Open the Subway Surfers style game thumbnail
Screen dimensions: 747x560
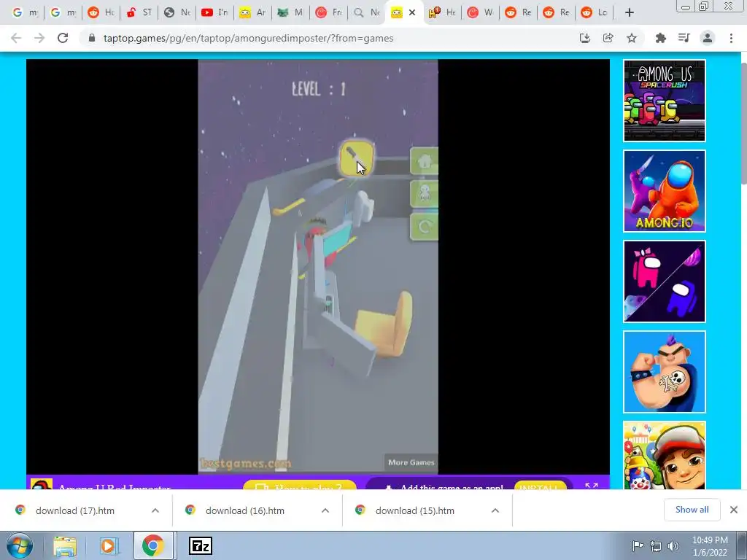[x=664, y=455]
